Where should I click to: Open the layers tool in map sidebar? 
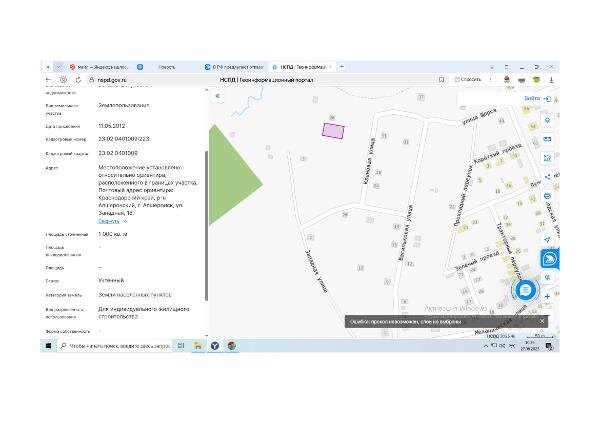[547, 121]
